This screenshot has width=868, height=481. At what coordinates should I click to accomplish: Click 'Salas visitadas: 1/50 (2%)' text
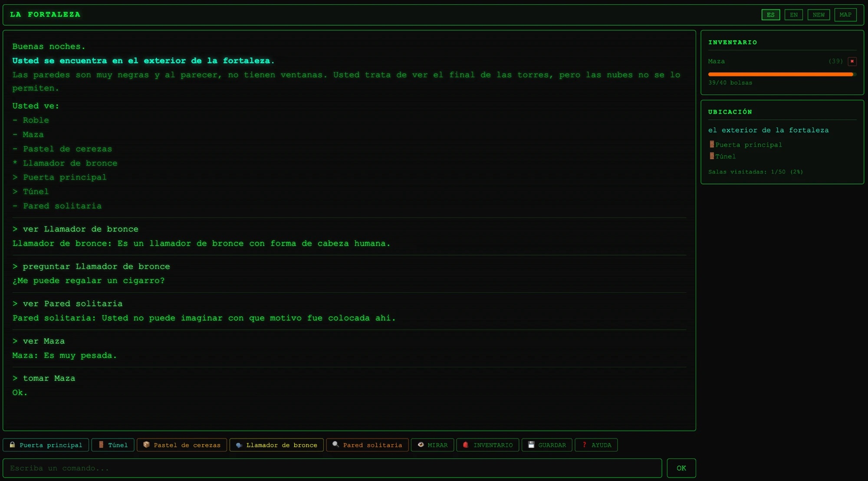(756, 172)
